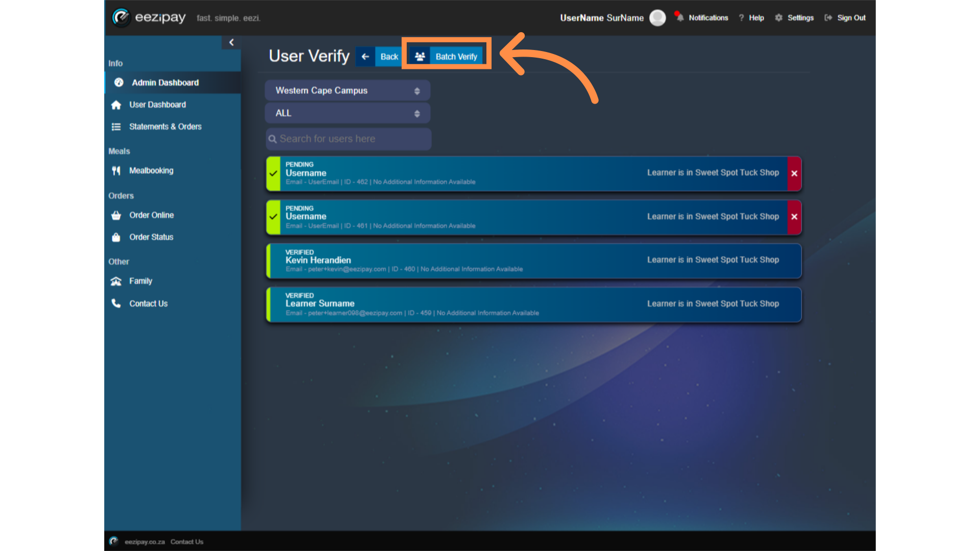Screen dimensions: 980x551
Task: Select the Kevin Herandien verified row
Action: tap(534, 261)
